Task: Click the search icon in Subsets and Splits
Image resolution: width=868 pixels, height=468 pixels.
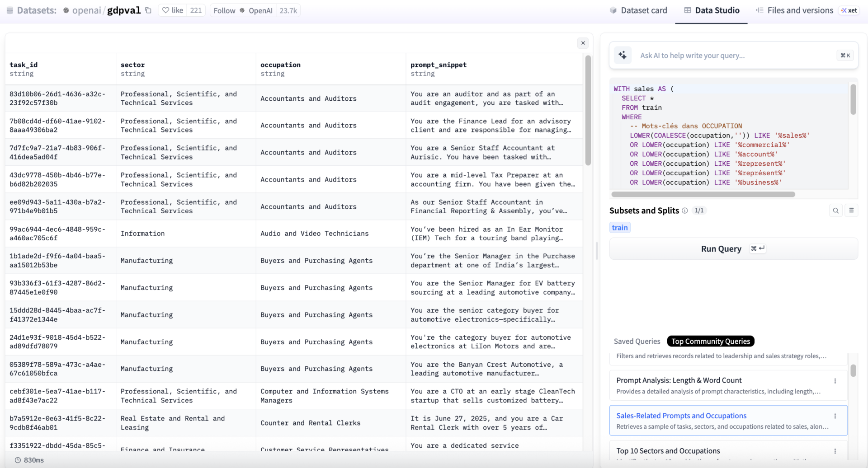Action: (835, 211)
